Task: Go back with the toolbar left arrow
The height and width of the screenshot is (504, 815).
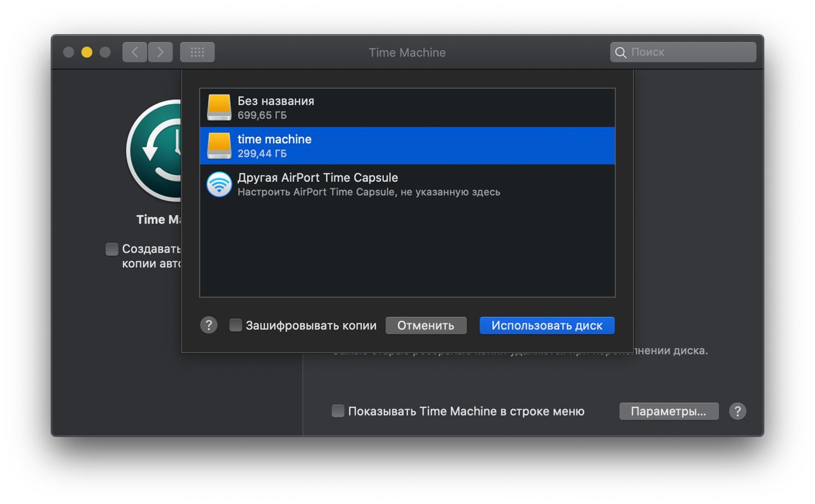Action: pyautogui.click(x=134, y=52)
